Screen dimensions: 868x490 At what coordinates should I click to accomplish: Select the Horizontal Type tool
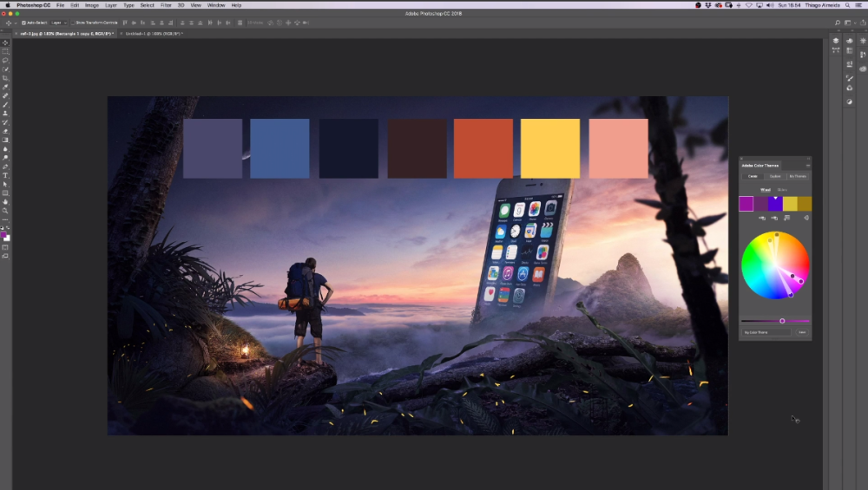[x=5, y=175]
